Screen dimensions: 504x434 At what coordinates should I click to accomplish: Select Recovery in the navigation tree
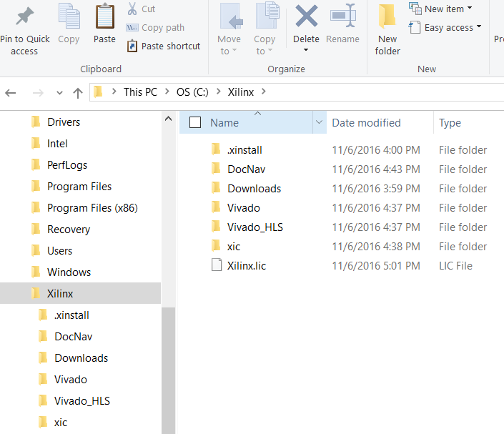point(69,230)
